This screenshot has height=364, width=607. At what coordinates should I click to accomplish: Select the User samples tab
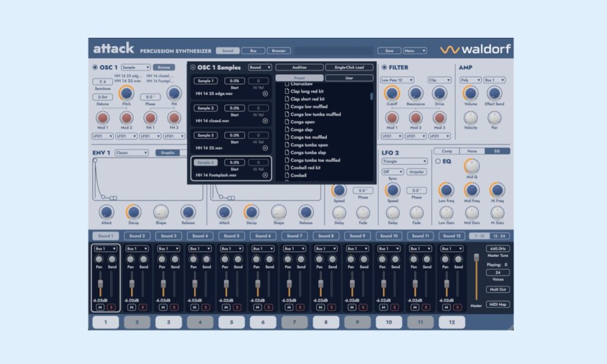pyautogui.click(x=349, y=78)
